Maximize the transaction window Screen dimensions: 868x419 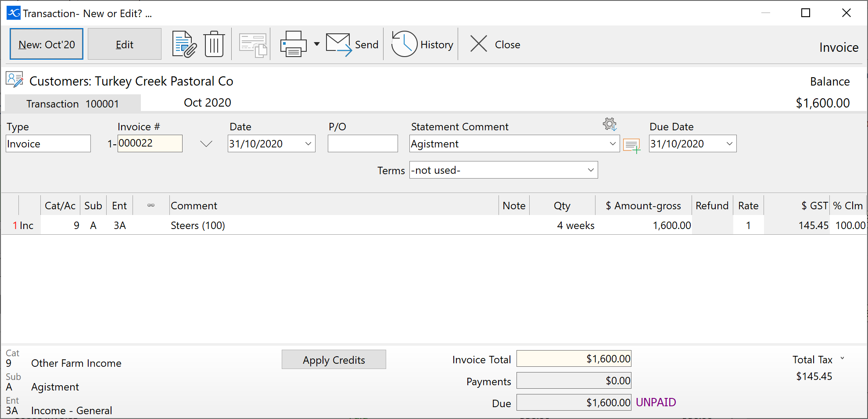pos(806,13)
